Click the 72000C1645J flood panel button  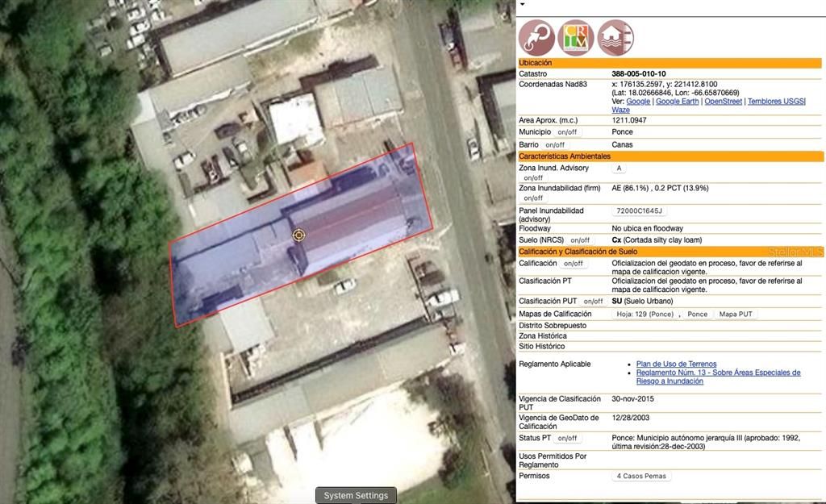point(639,211)
